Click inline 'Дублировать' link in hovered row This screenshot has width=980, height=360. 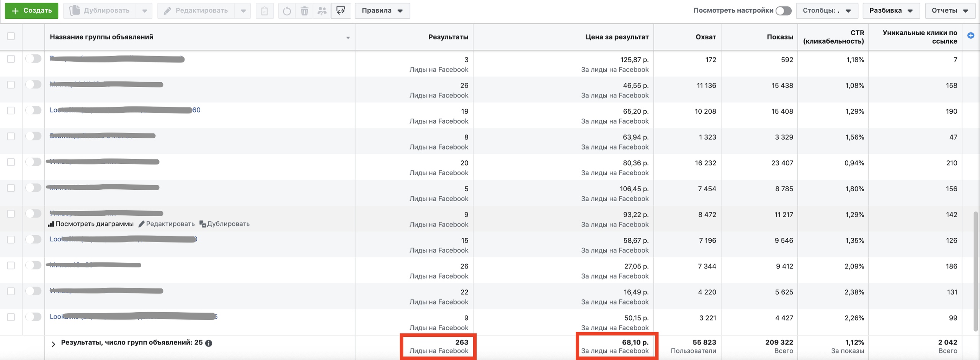225,224
